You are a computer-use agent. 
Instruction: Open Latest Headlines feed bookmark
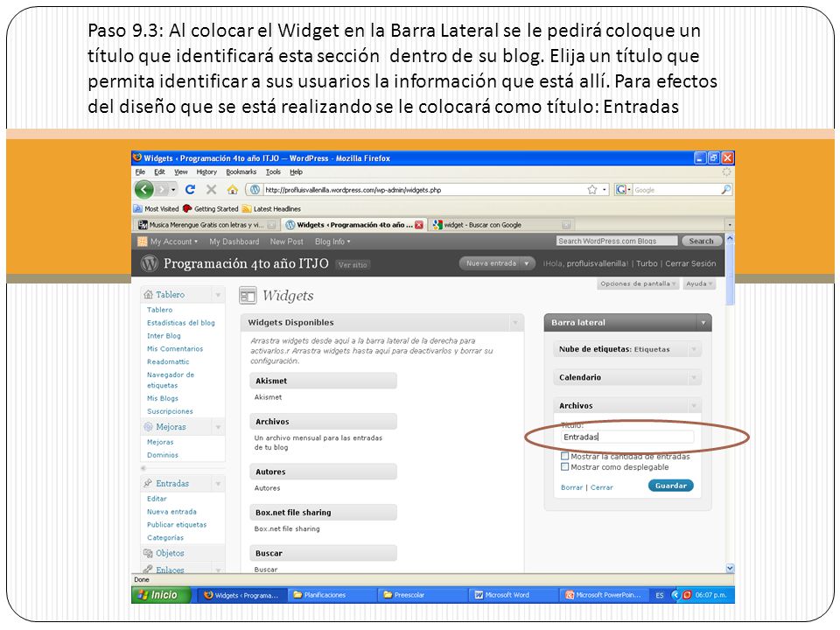[271, 209]
